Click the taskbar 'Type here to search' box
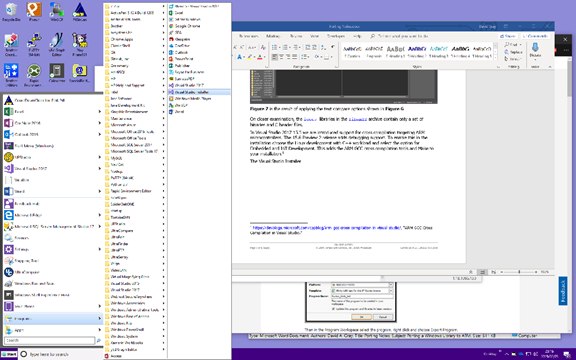The width and height of the screenshot is (576, 360). (x=61, y=354)
